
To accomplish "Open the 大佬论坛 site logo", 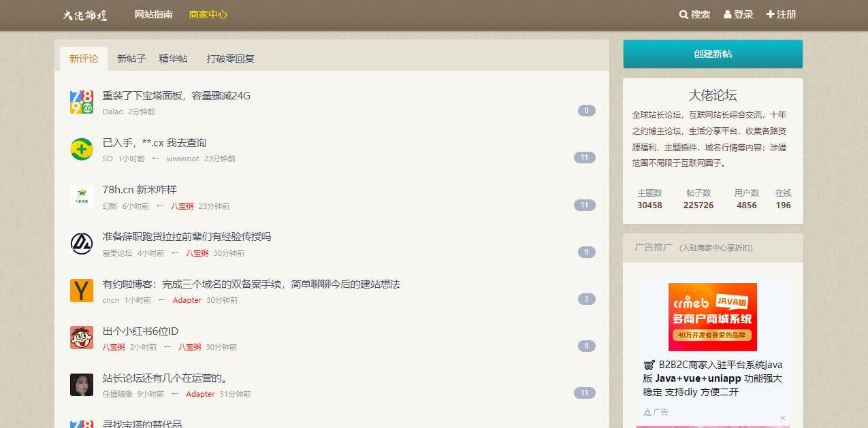I will [x=85, y=15].
